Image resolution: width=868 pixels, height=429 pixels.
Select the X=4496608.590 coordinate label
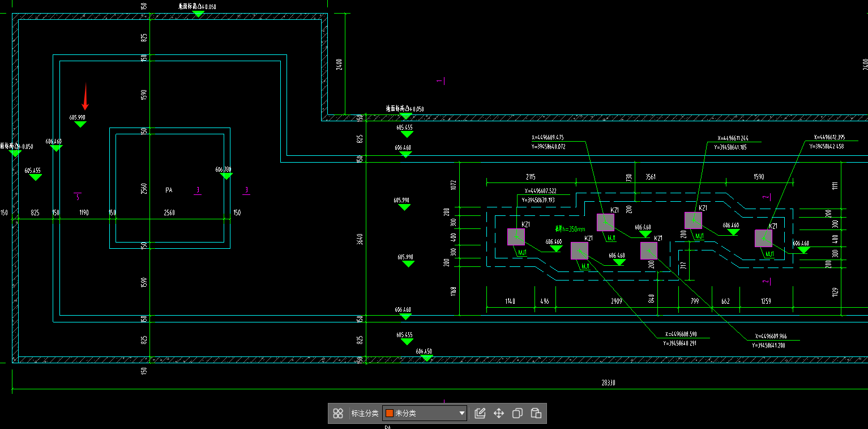click(x=681, y=334)
